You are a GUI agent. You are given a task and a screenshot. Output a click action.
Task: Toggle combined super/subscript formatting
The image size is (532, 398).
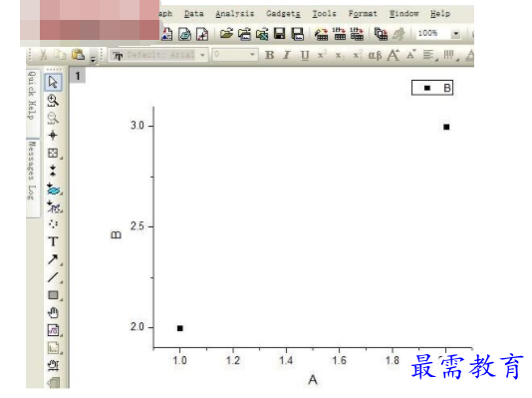pos(358,55)
